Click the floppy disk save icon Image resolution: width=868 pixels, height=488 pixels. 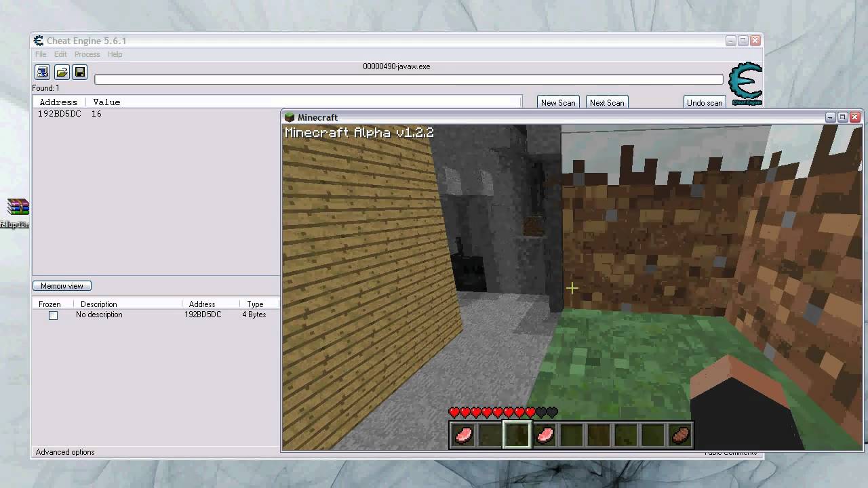pos(80,72)
